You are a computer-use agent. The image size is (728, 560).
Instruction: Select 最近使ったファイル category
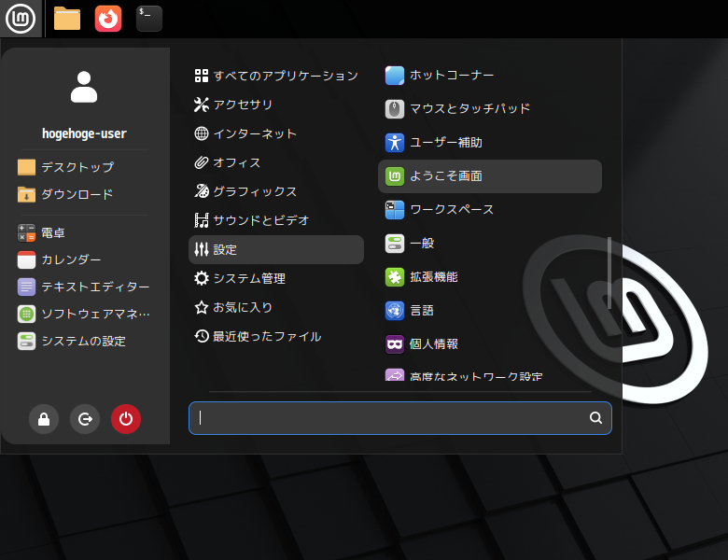click(x=275, y=336)
